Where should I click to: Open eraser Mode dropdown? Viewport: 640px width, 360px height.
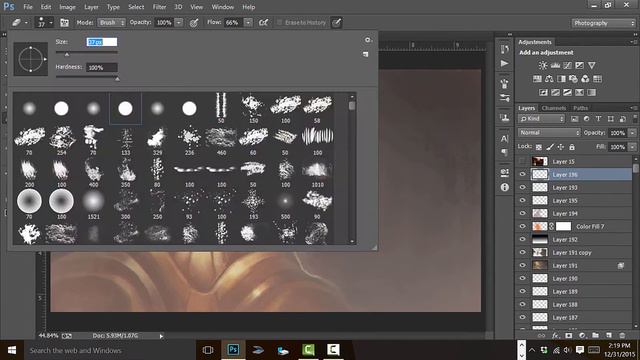click(x=111, y=23)
